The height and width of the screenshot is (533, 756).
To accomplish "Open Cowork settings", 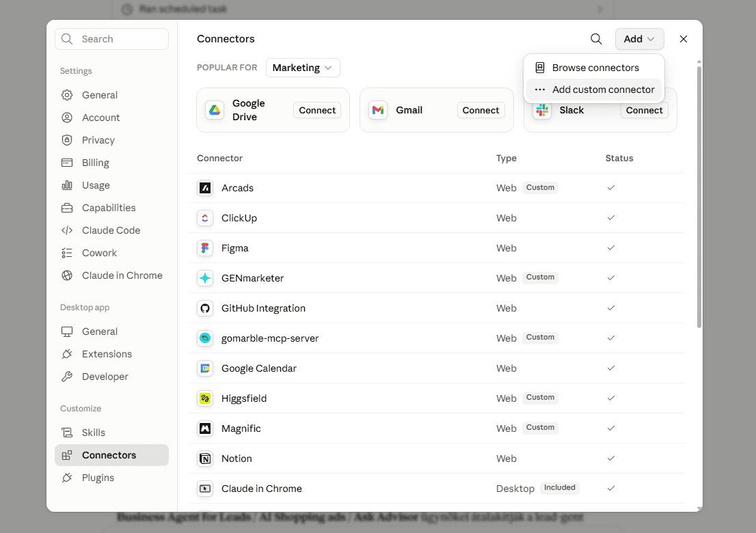I will [x=112, y=253].
